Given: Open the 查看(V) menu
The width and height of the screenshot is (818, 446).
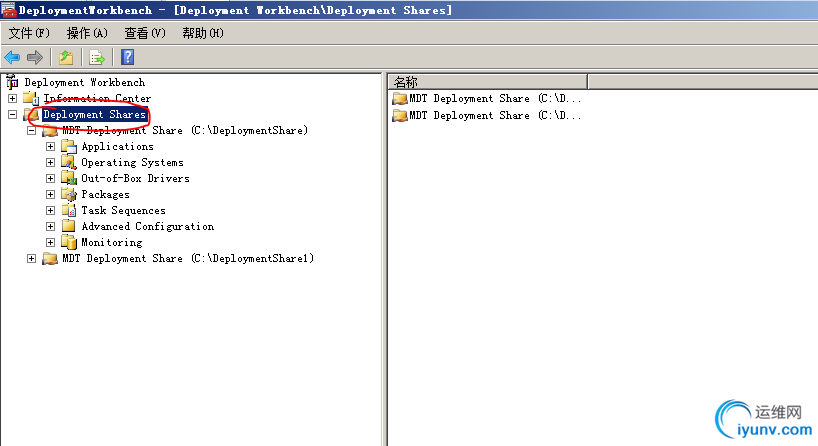Looking at the screenshot, I should [x=145, y=33].
